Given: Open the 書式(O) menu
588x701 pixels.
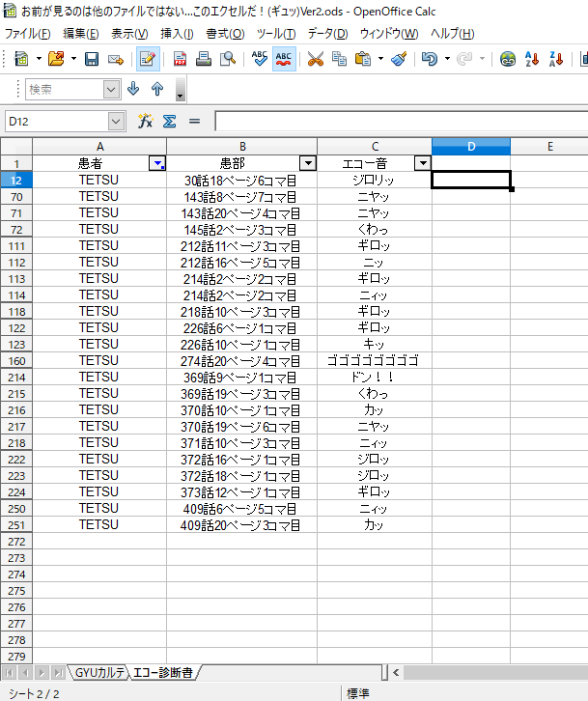Looking at the screenshot, I should (x=225, y=34).
